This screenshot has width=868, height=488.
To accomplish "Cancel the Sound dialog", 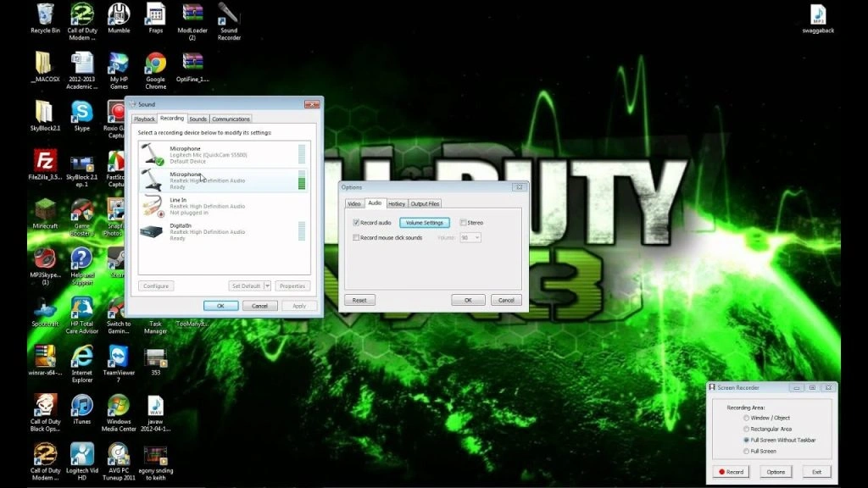I will (x=259, y=306).
